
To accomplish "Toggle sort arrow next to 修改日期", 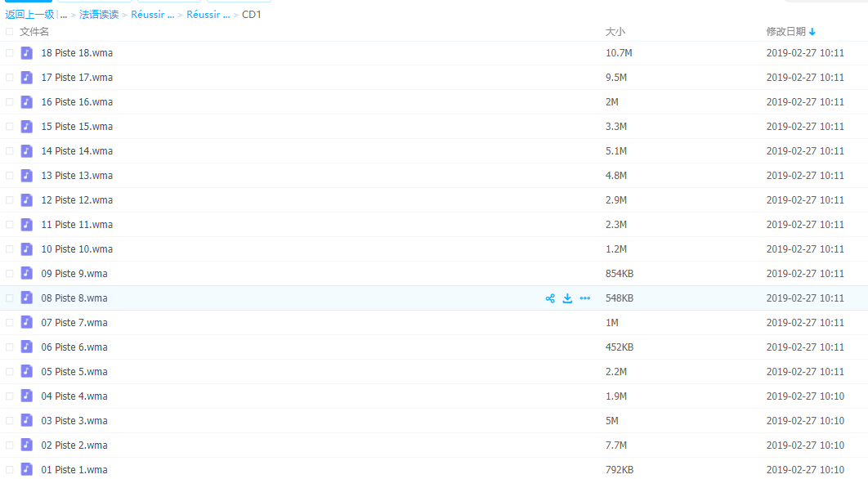I will 812,32.
